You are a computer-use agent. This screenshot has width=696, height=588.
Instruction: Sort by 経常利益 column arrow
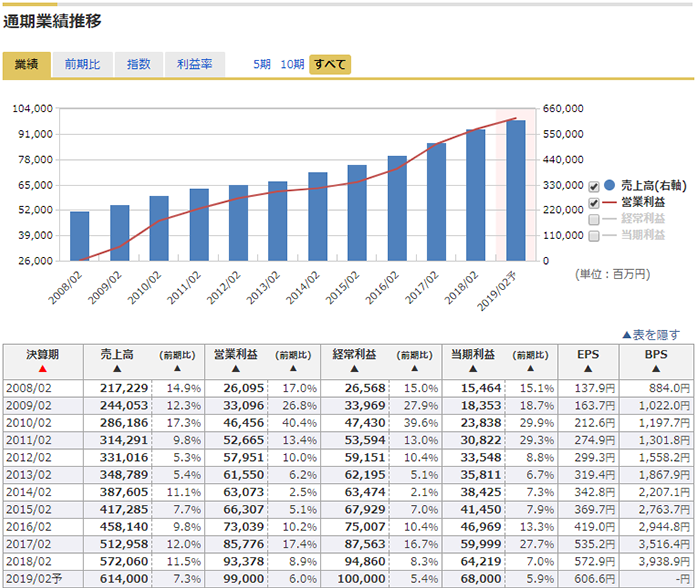tap(353, 369)
